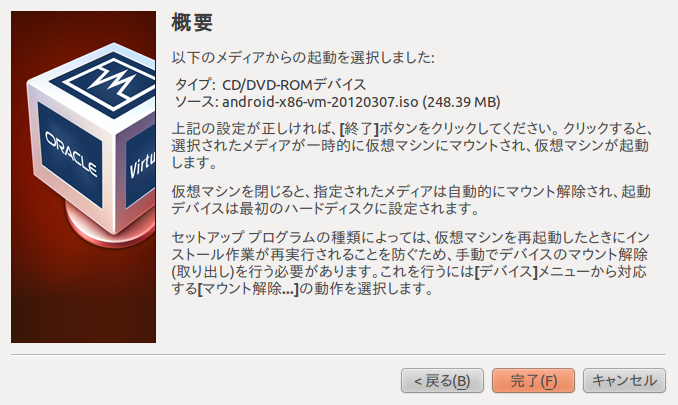Click the (248.39 MB) file size text
678x405 pixels.
point(461,102)
